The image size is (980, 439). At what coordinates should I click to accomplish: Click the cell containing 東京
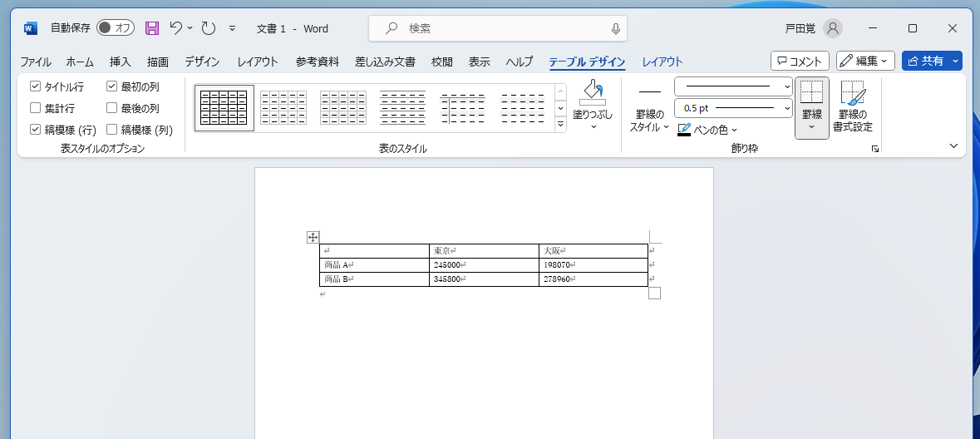point(484,251)
